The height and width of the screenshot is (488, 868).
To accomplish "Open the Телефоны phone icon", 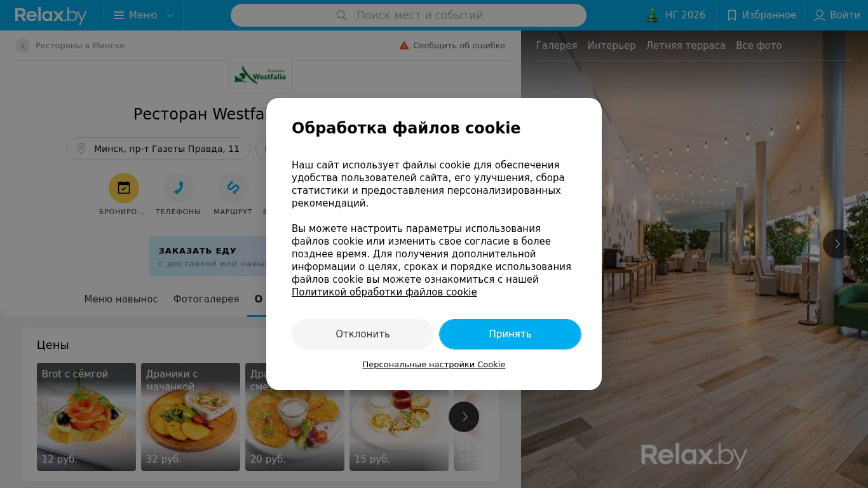I will click(179, 188).
